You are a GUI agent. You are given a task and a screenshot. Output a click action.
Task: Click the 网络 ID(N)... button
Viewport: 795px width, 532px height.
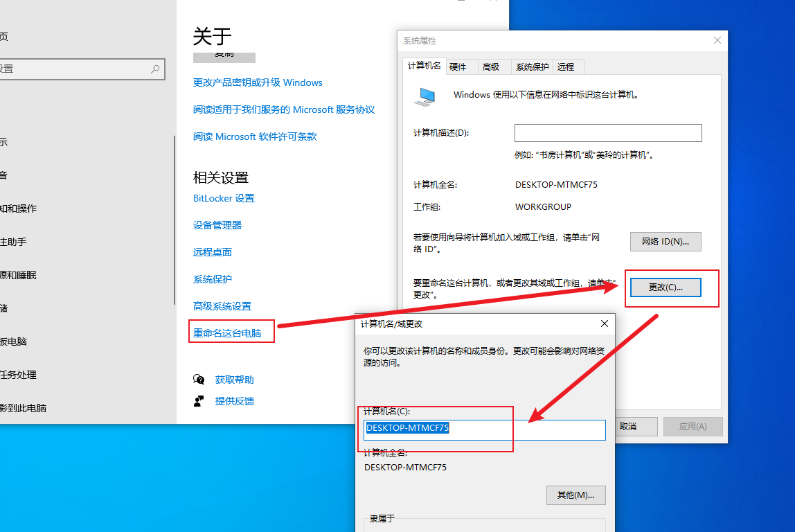coord(666,241)
